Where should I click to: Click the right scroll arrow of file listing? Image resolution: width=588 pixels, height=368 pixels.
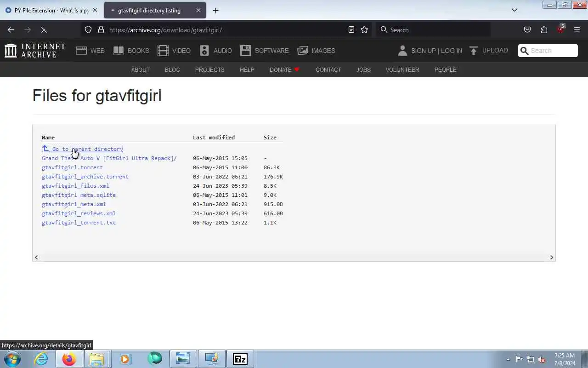pyautogui.click(x=552, y=257)
